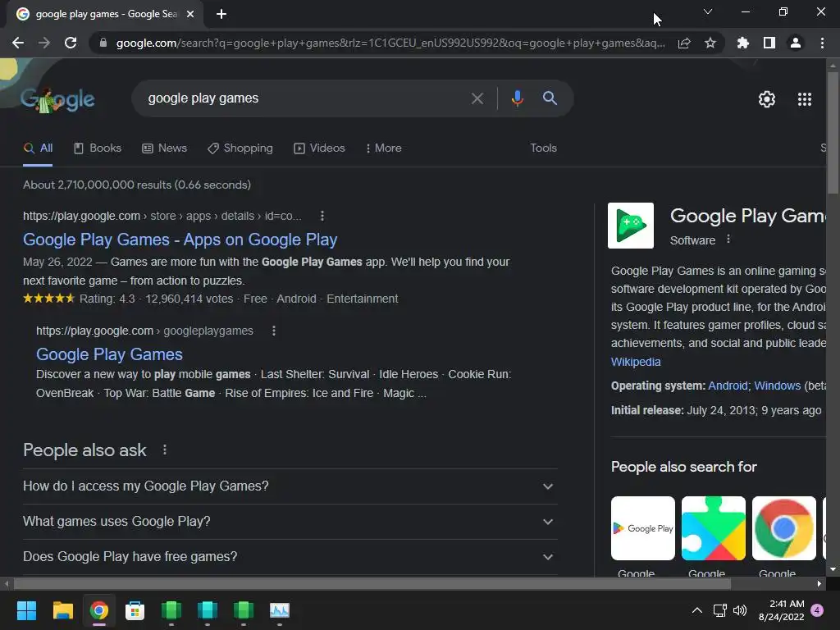This screenshot has width=840, height=630.
Task: Open the notification badge showing 4
Action: click(817, 610)
